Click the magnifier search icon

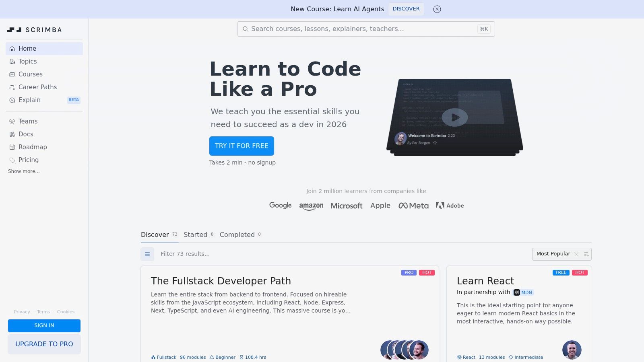pyautogui.click(x=246, y=29)
